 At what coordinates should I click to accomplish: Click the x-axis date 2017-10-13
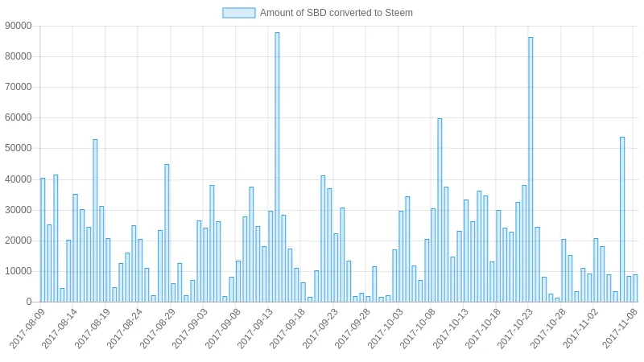tap(451, 329)
